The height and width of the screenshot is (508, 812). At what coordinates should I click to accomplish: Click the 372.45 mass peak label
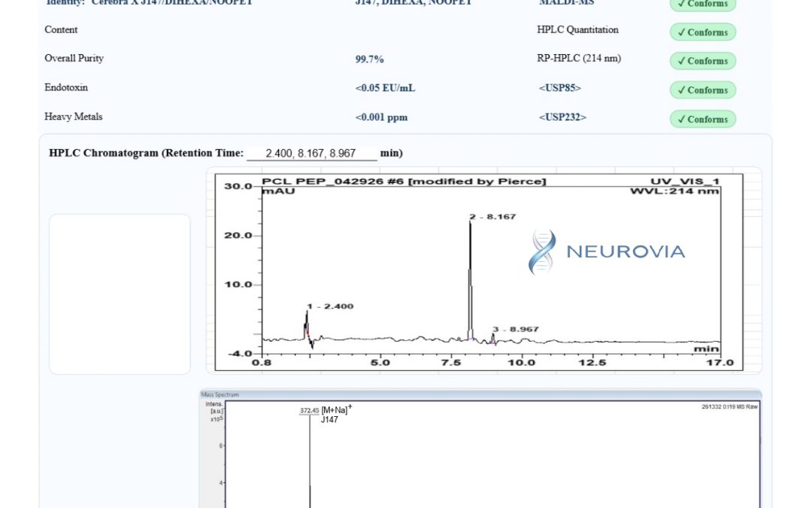pyautogui.click(x=310, y=411)
